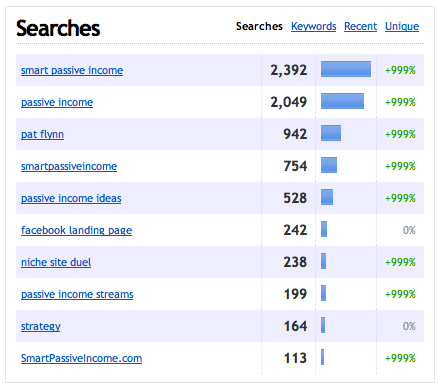Open the 'smart passive income' search link
Image resolution: width=442 pixels, height=390 pixels.
[72, 70]
